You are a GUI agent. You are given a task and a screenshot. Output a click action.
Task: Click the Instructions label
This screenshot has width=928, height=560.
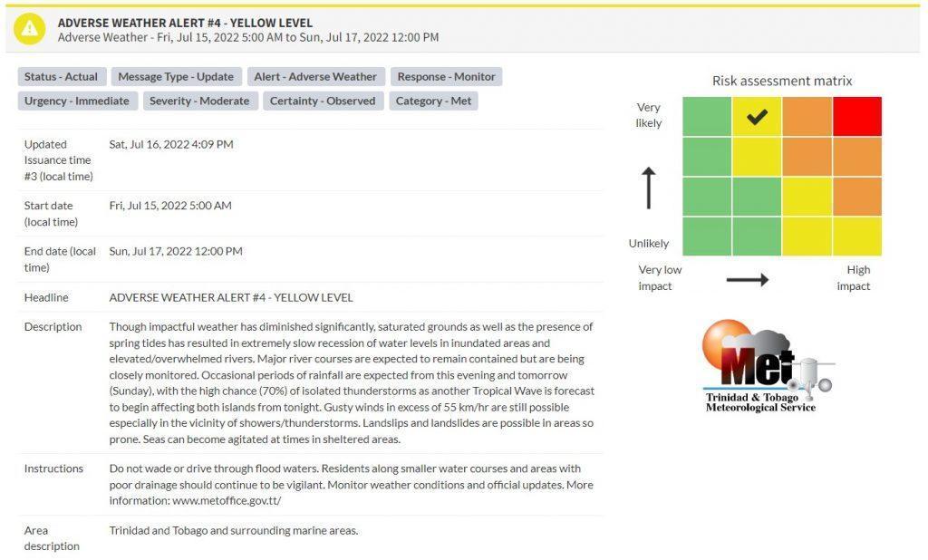tap(53, 468)
